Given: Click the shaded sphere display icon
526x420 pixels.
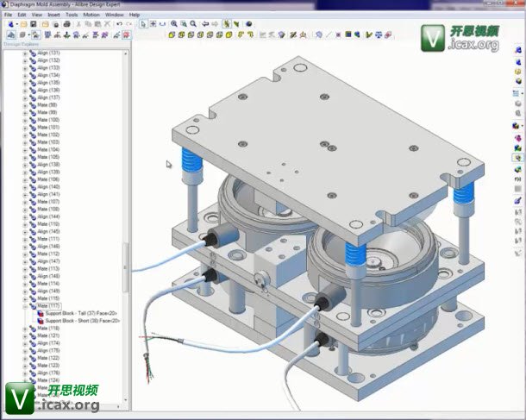Looking at the screenshot, I should 248,24.
